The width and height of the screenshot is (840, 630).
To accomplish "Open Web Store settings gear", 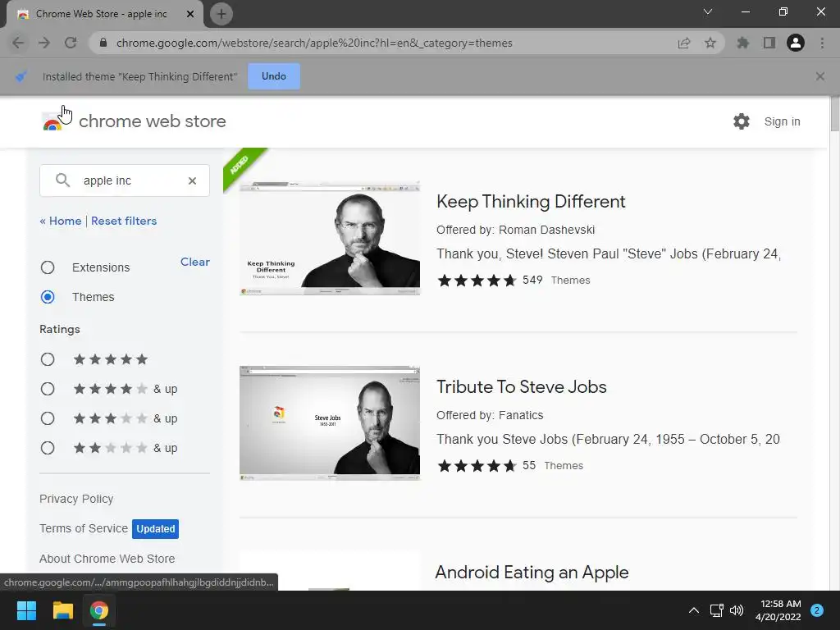I will pos(742,121).
